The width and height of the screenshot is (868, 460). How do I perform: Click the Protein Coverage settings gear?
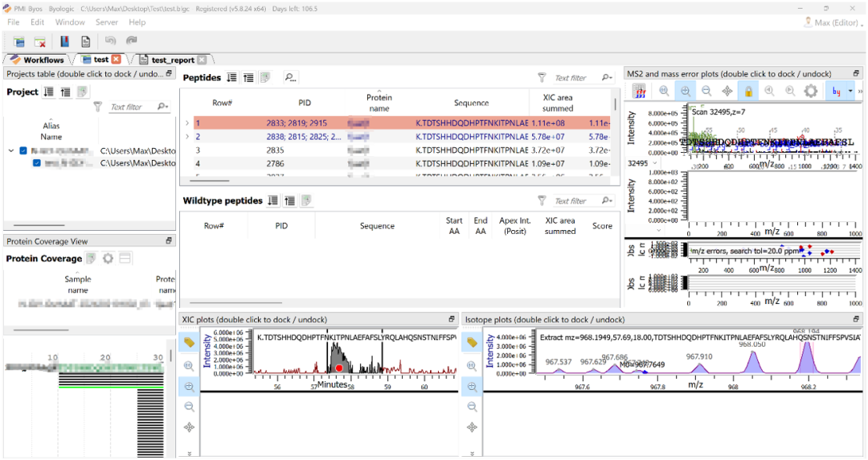(108, 258)
